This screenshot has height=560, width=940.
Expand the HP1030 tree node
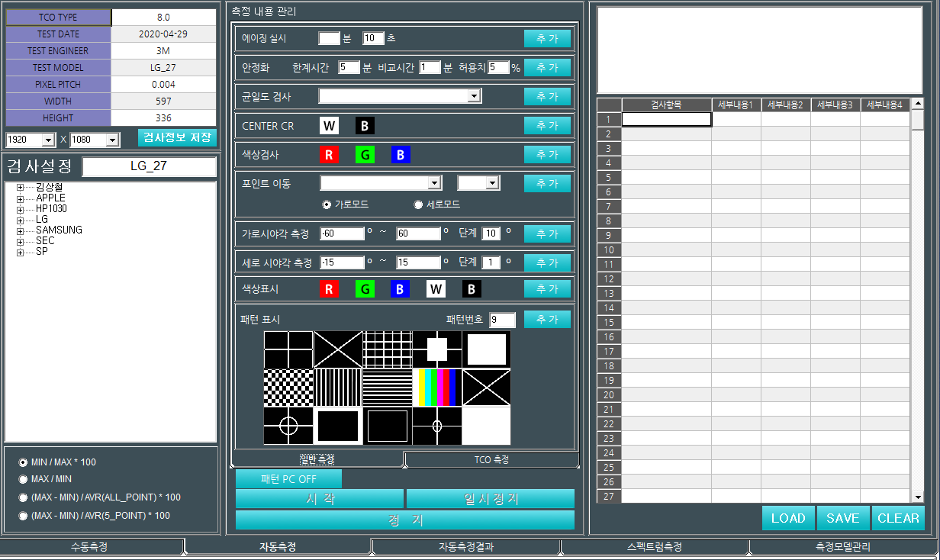point(21,209)
